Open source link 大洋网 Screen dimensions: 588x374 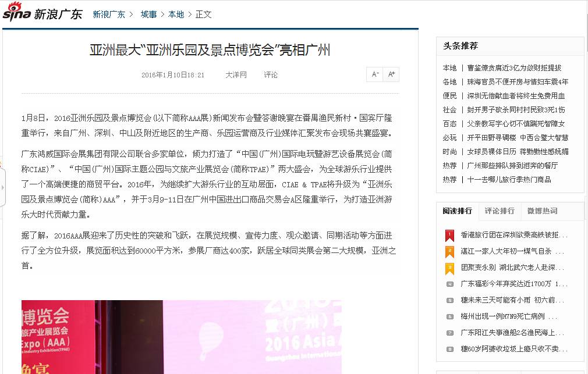coord(236,75)
